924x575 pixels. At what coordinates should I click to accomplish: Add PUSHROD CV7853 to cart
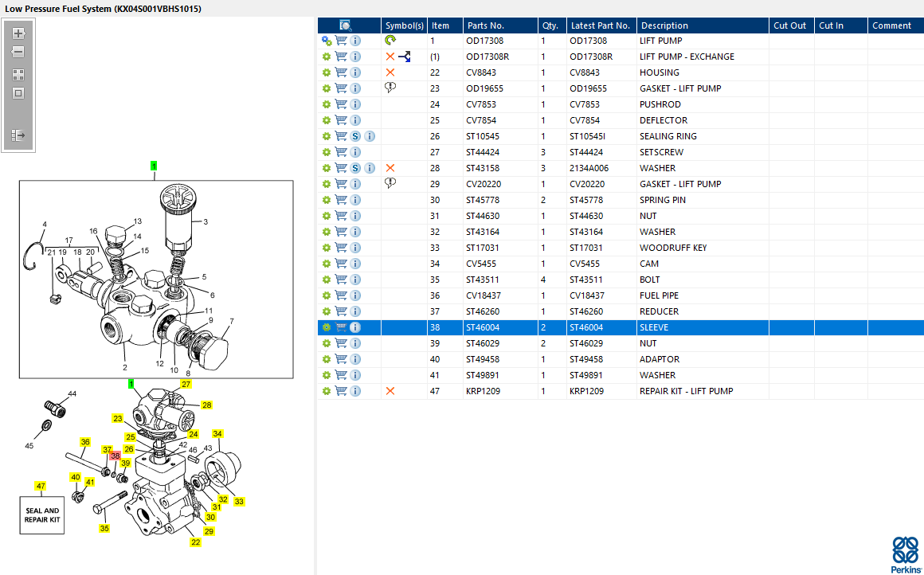pos(341,104)
